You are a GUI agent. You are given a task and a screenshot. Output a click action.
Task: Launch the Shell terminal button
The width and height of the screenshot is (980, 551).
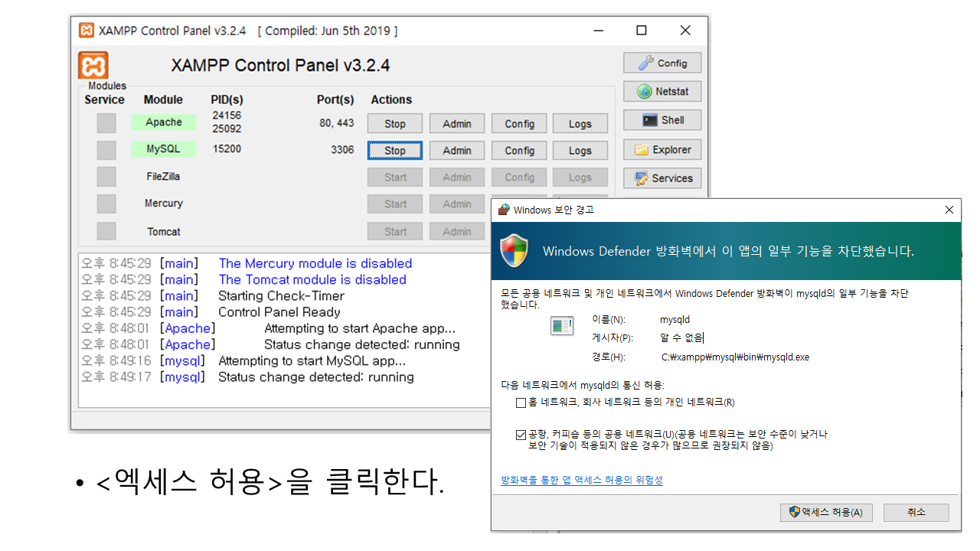click(662, 120)
